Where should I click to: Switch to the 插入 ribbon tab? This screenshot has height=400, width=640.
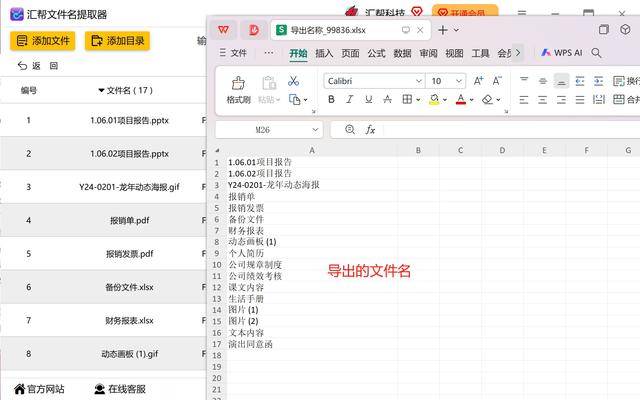pos(324,53)
